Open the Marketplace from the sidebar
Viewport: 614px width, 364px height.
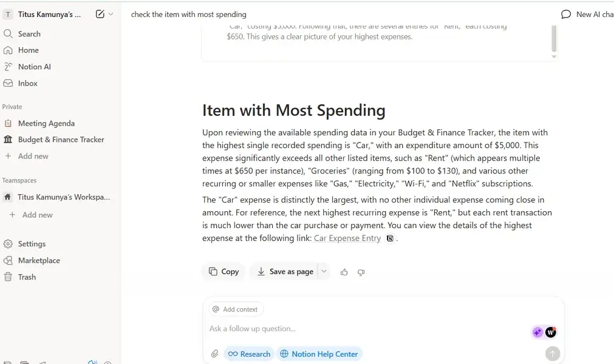coord(39,260)
